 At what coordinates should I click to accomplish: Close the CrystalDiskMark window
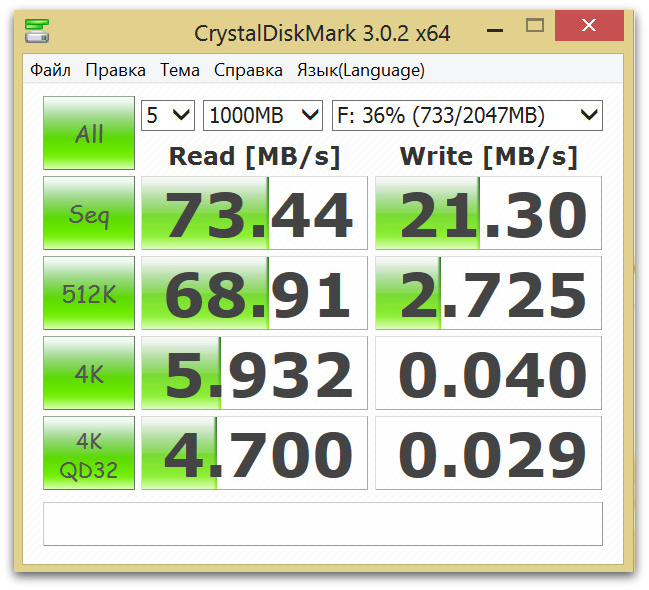tap(589, 26)
